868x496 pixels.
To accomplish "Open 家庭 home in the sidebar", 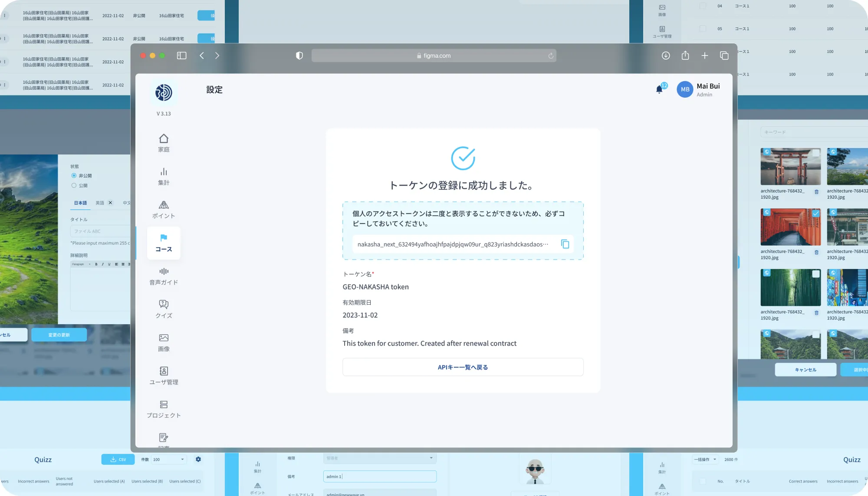I will [164, 143].
